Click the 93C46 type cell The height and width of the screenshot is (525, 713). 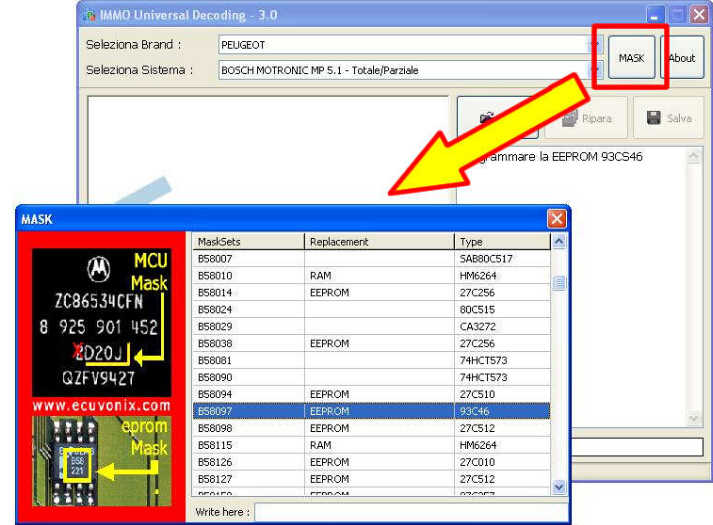click(x=502, y=411)
